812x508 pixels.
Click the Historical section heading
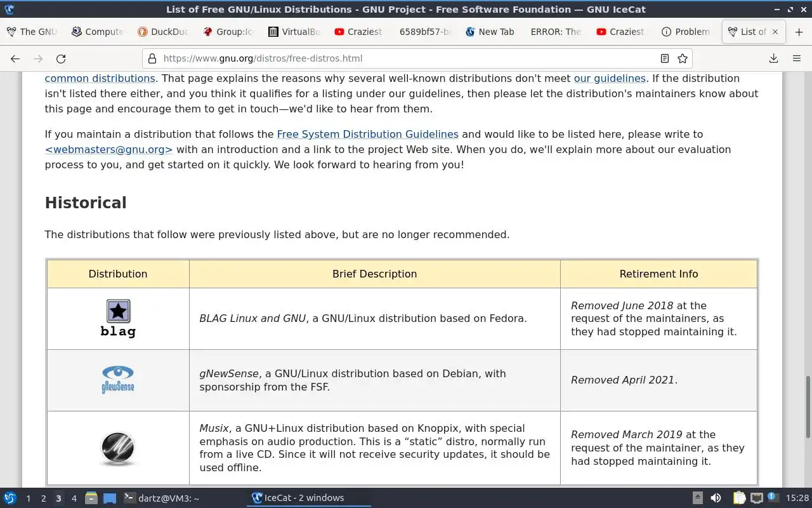pos(86,203)
